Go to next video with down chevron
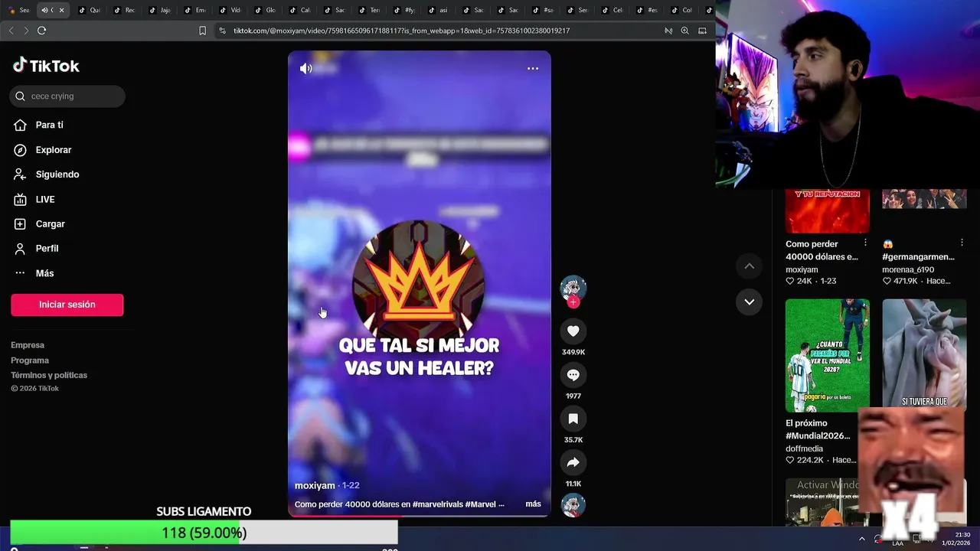The width and height of the screenshot is (980, 551). click(750, 302)
